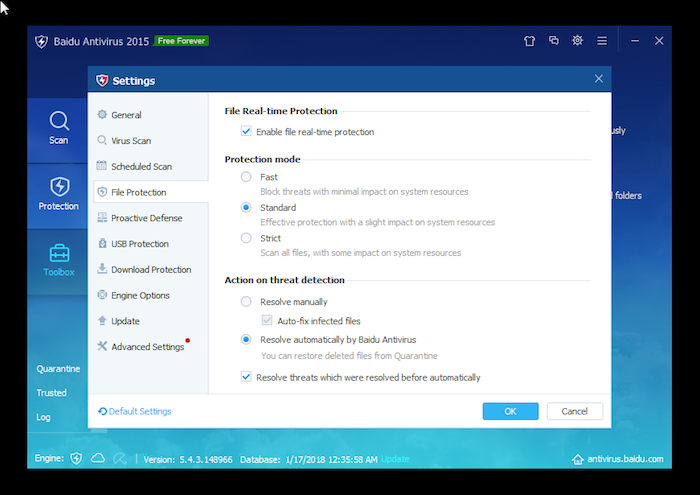Open the settings gear icon in title bar
Image resolution: width=700 pixels, height=495 pixels.
(578, 41)
